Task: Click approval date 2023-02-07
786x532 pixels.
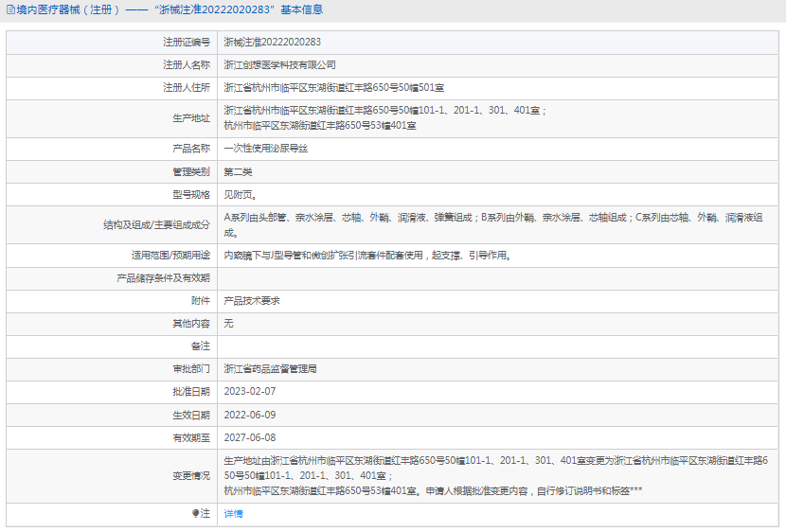Action: point(250,391)
